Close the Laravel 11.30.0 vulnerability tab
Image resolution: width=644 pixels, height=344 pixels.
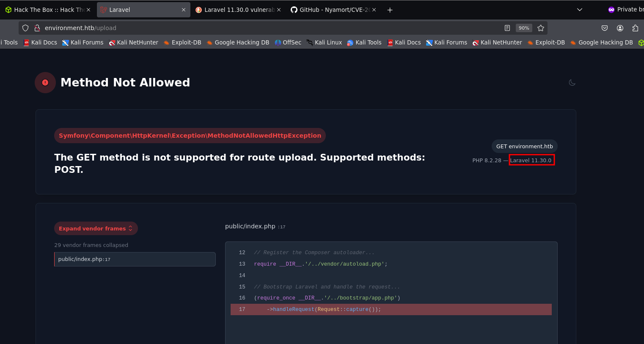click(279, 10)
